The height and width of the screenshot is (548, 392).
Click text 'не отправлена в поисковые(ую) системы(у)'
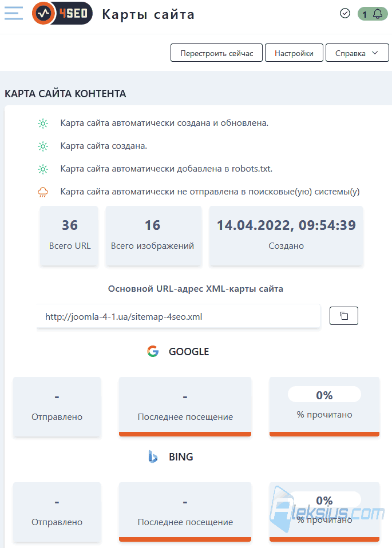(x=268, y=192)
